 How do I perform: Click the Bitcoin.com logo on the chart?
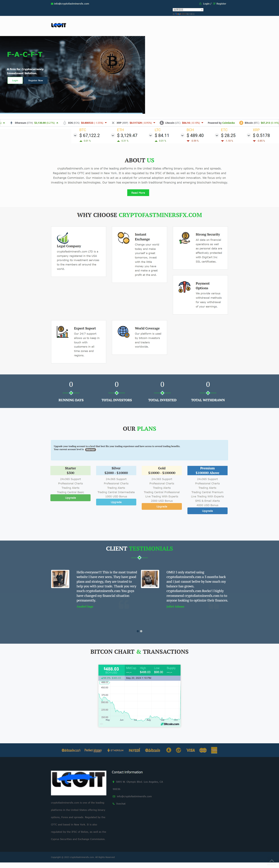click(x=170, y=724)
